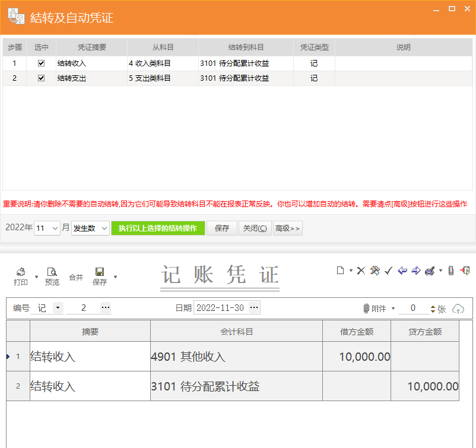Go to next voucher with right arrow
The image size is (476, 448).
point(416,271)
